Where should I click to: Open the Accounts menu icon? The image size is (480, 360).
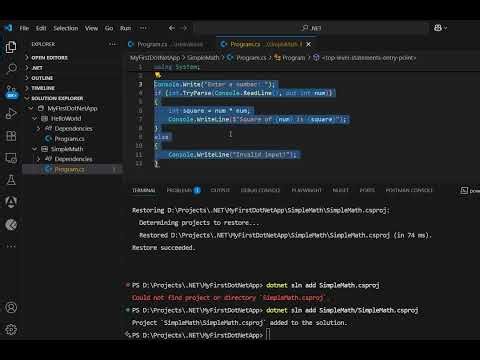tap(11, 307)
